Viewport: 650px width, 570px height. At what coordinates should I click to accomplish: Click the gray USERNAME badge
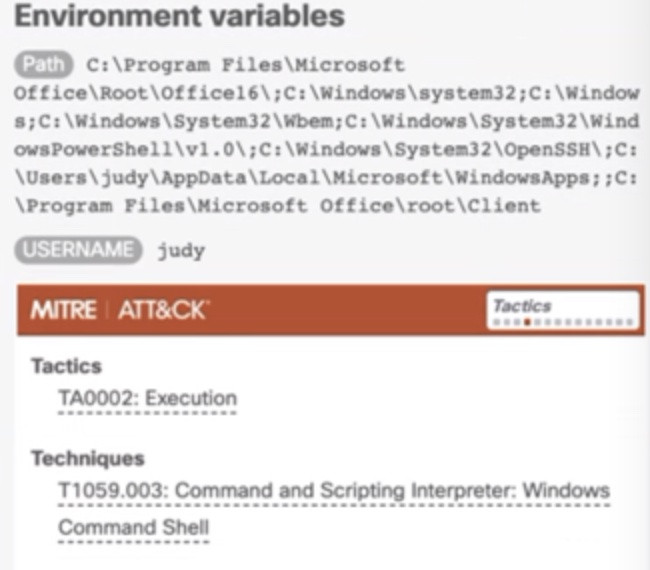click(x=78, y=250)
